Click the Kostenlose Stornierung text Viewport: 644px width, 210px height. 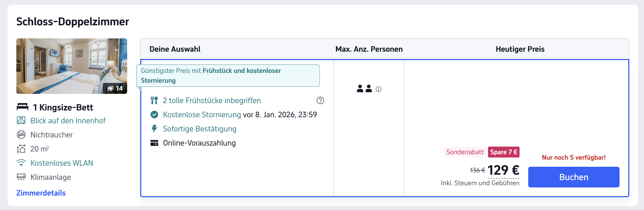click(202, 115)
